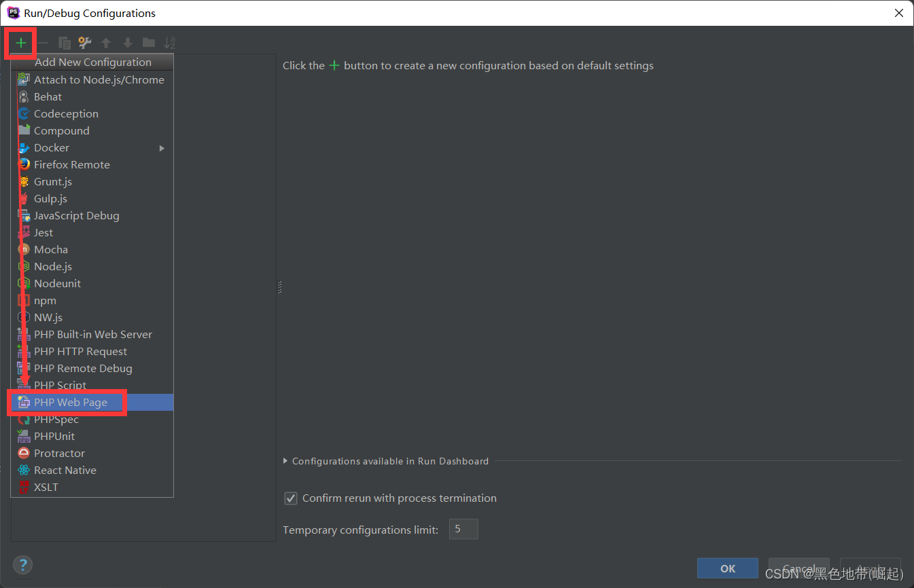The image size is (914, 588).
Task: Open the Docker submenu entry
Action: tap(92, 147)
